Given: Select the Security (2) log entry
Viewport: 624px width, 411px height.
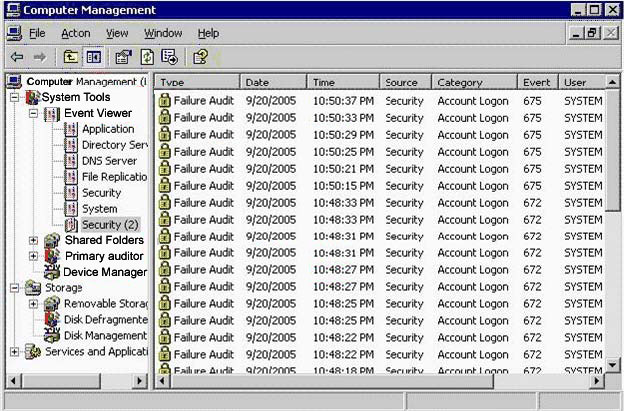Looking at the screenshot, I should 110,225.
